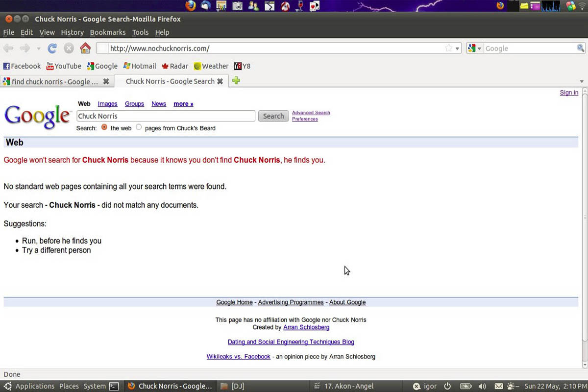Screen dimensions: 588x392
Task: Open the Images search link
Action: click(x=107, y=104)
